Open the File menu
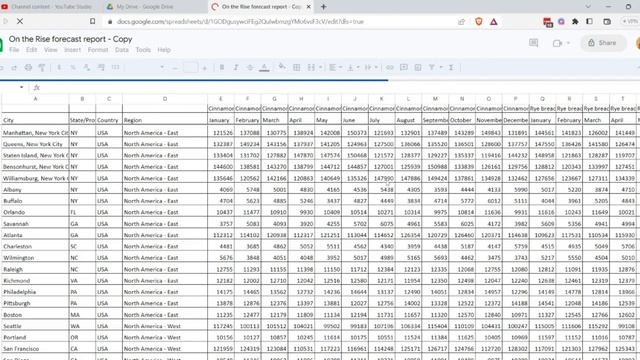Image resolution: width=640 pixels, height=360 pixels. (14, 50)
